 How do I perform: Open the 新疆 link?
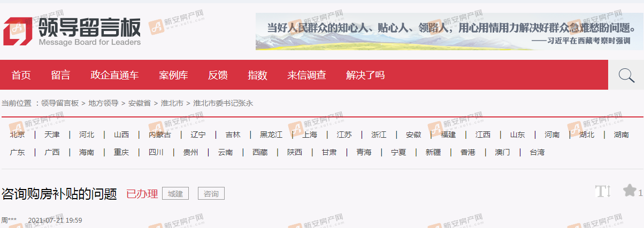coord(433,152)
